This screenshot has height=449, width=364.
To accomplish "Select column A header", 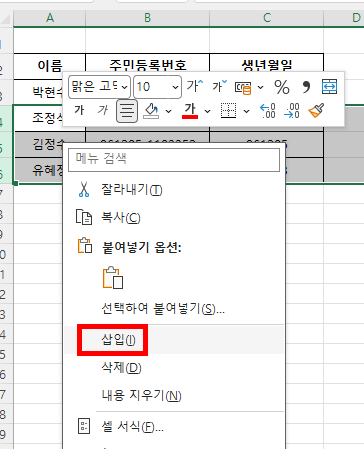I will pyautogui.click(x=50, y=18).
